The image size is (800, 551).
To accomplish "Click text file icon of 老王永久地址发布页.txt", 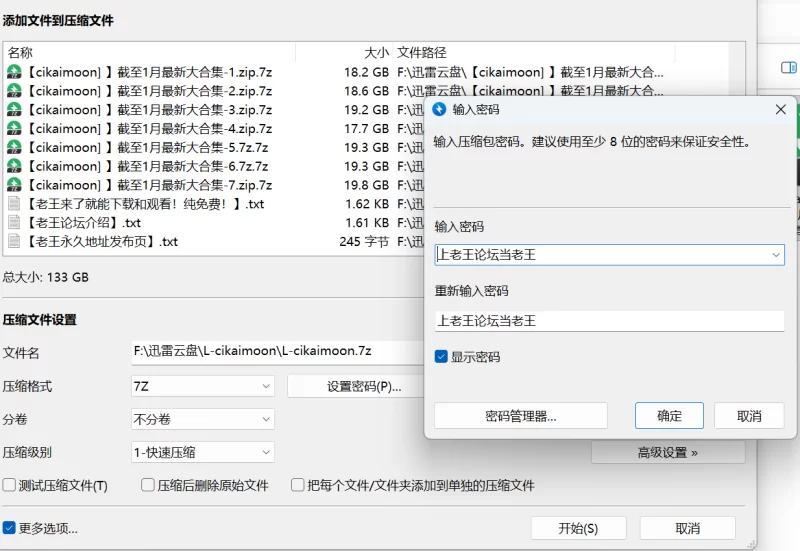I will (14, 242).
